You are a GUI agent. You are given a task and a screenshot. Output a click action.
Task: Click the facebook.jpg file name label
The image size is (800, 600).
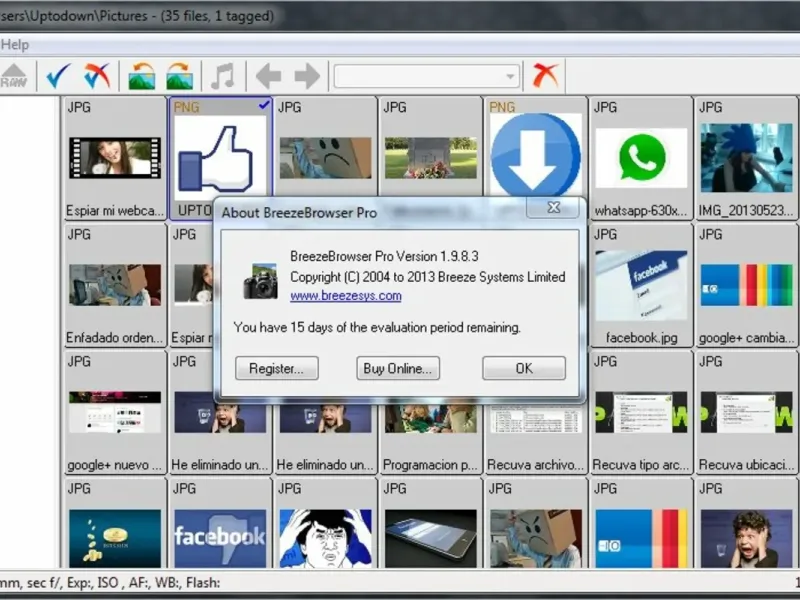[641, 338]
